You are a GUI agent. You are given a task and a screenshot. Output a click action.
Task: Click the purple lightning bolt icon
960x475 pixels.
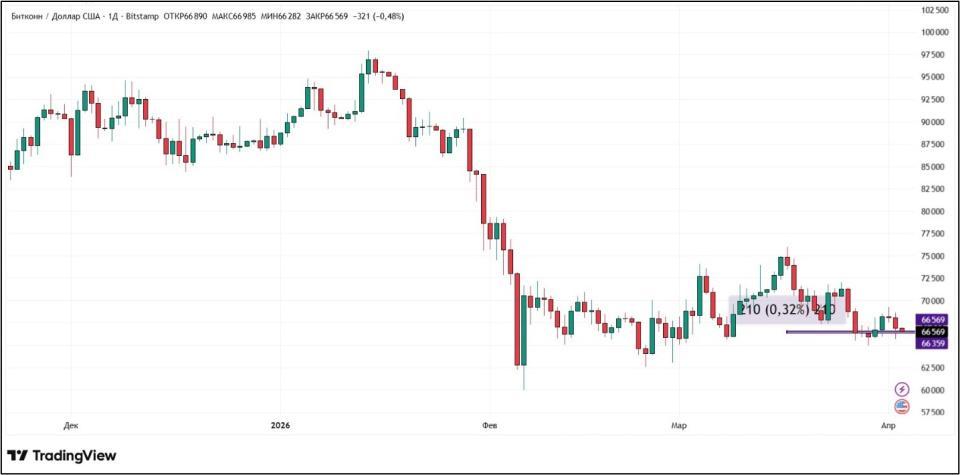[902, 389]
